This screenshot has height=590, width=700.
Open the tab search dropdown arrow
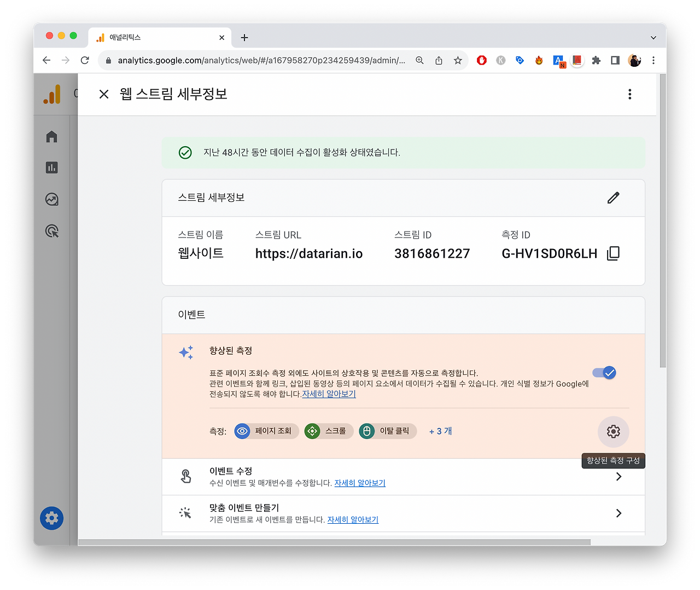653,38
